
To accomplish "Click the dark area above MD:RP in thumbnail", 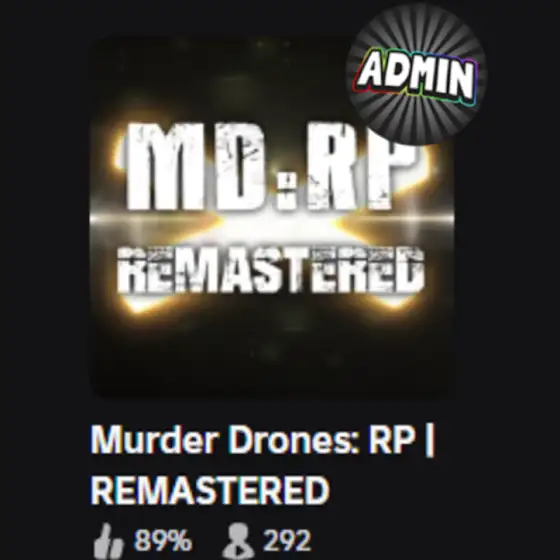I will pos(221,79).
